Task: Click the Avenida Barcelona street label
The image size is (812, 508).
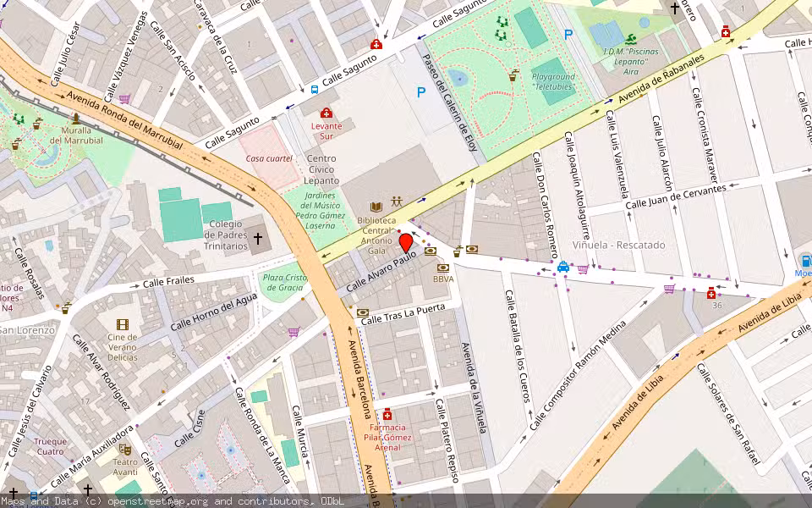Action: [360, 379]
